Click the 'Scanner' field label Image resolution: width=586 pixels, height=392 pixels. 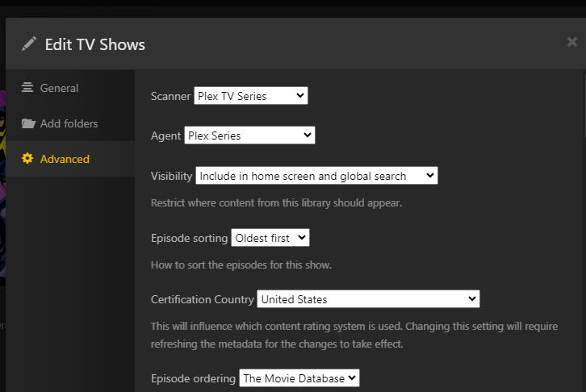coord(170,96)
